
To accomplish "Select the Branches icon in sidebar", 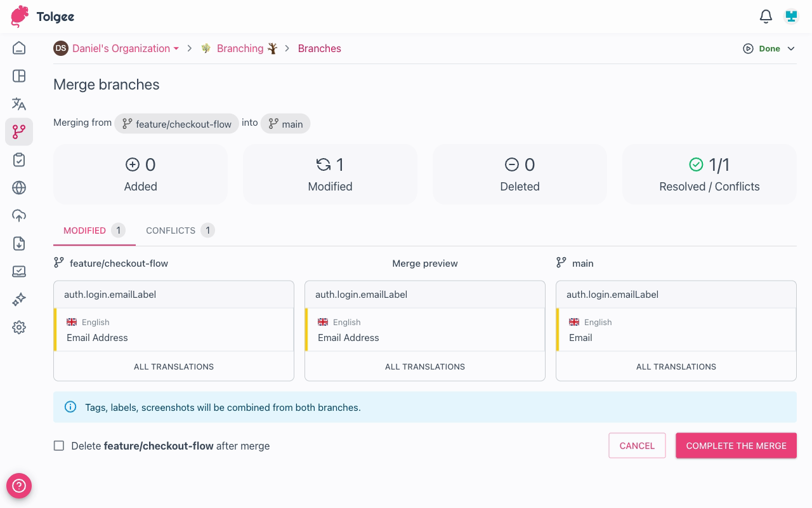I will (x=19, y=131).
